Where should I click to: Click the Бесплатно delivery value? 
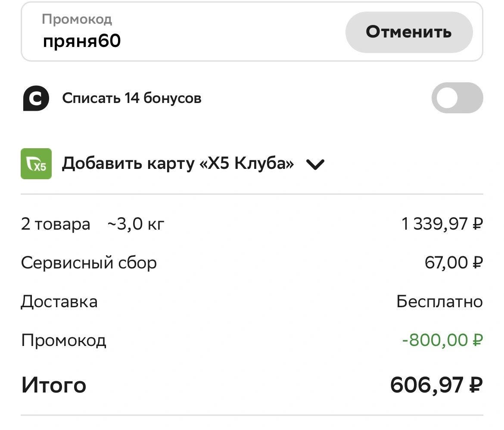click(440, 302)
